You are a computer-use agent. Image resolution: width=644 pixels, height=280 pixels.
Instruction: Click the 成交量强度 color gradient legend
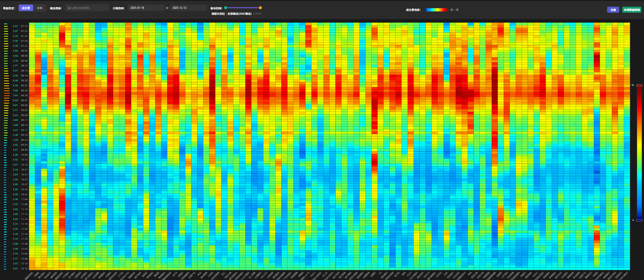(x=436, y=10)
